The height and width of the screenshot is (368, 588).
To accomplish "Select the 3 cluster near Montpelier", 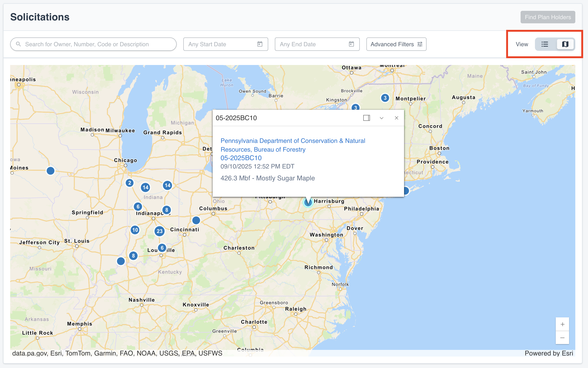I will (x=385, y=98).
